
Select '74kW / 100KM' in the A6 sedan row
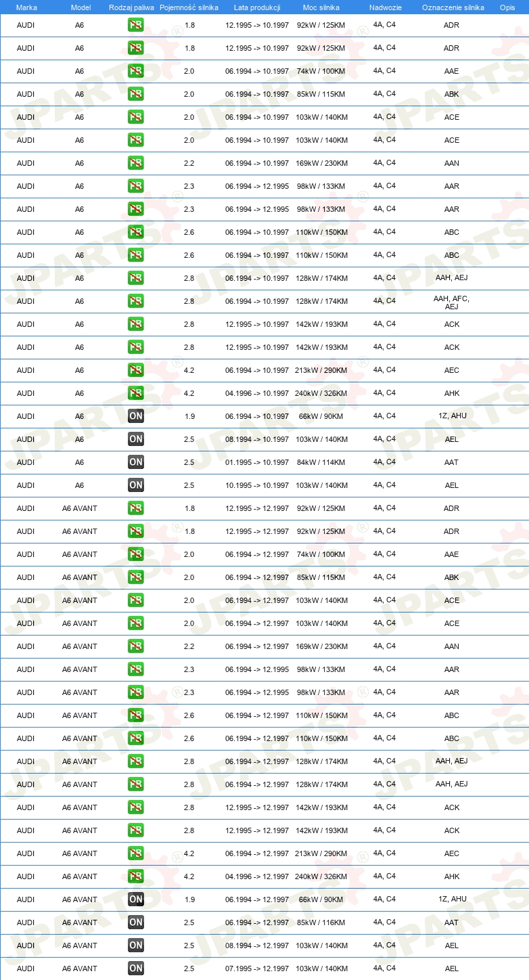[321, 71]
